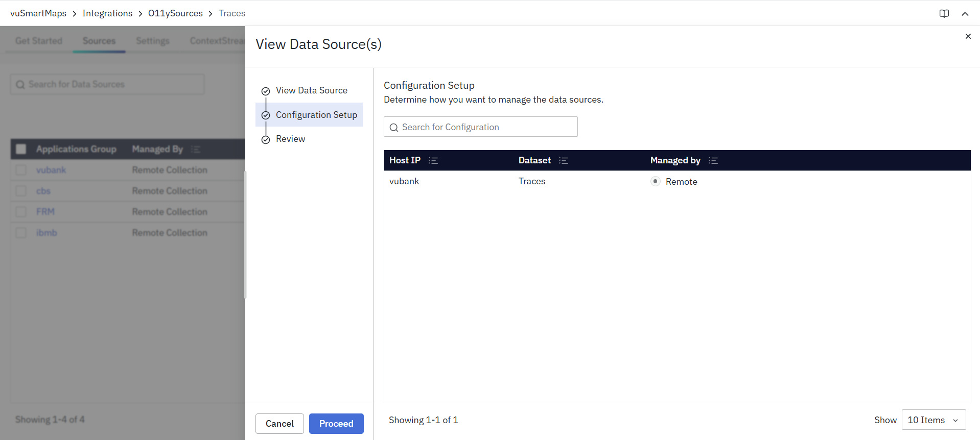The image size is (980, 440).
Task: Click the Search for Configuration input field
Action: [x=488, y=127]
